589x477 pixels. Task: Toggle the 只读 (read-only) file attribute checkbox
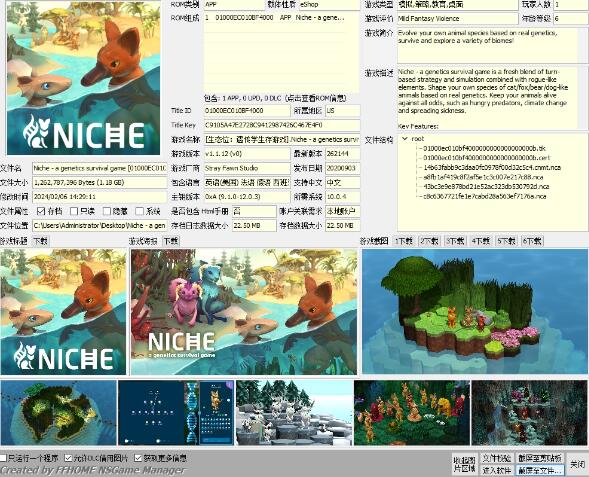74,211
